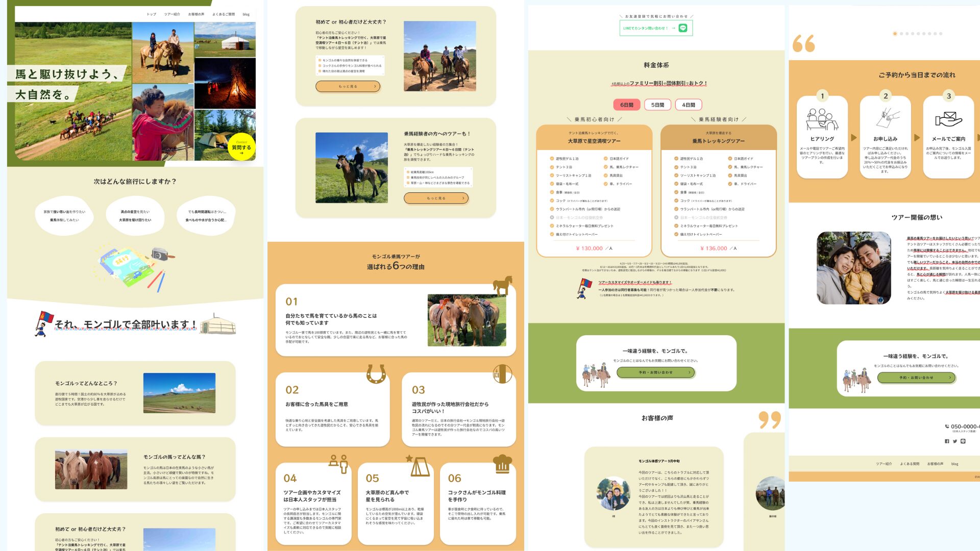Open the LINE icon in footer
The height and width of the screenshot is (551, 980).
[x=963, y=441]
